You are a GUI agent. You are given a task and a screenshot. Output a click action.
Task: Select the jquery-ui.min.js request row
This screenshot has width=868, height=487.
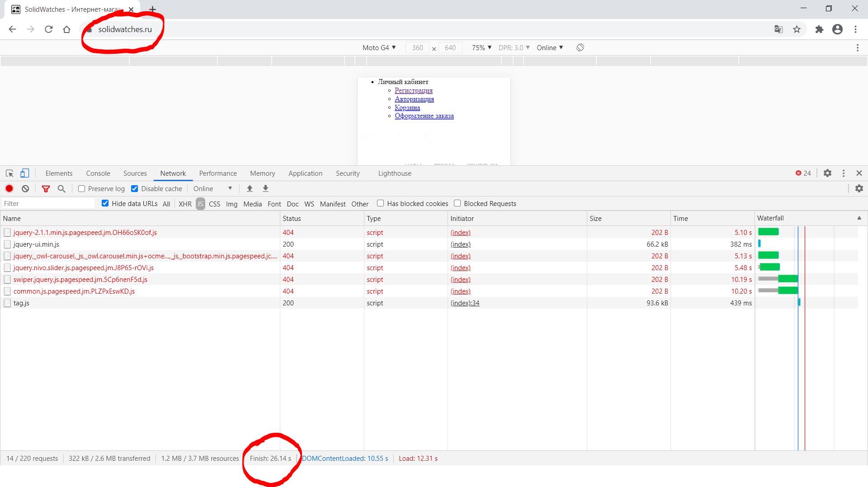(377, 244)
